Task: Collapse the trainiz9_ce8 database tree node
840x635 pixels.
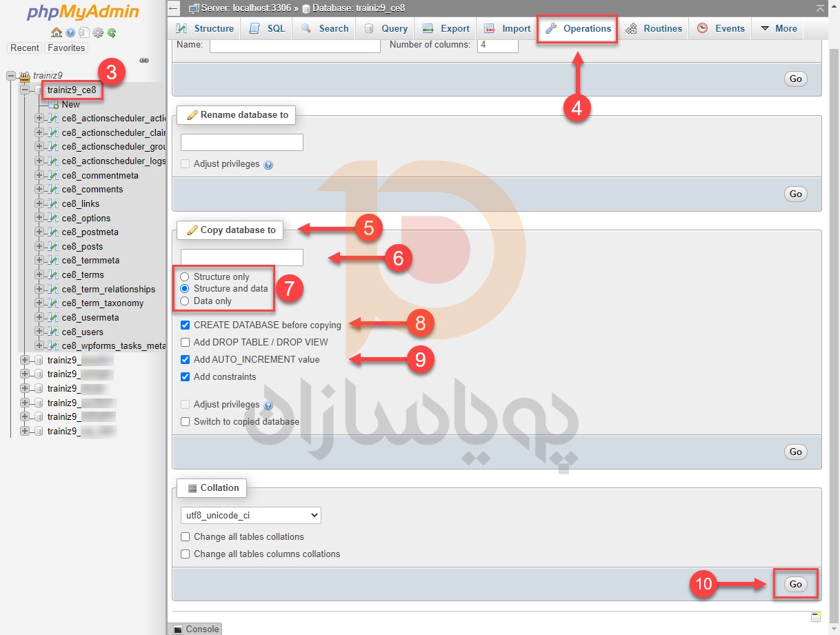Action: pyautogui.click(x=26, y=90)
